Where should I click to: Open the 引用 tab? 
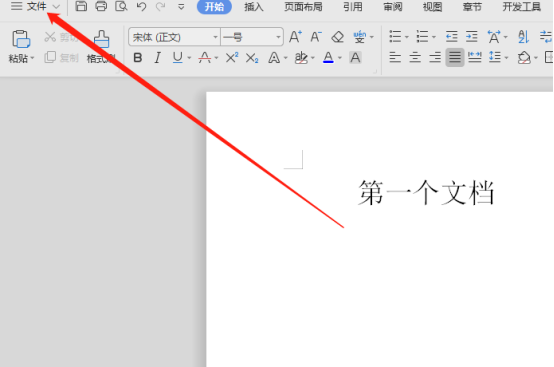(353, 7)
